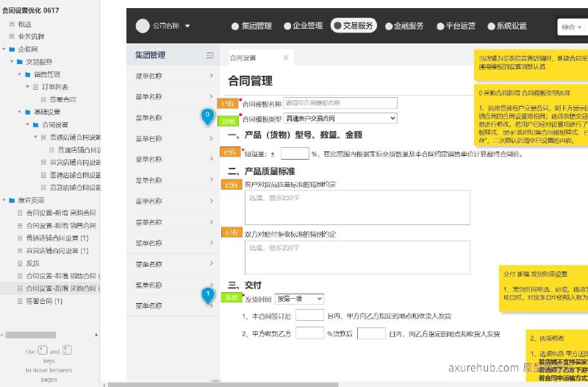Click the days input after 本合同签订后
The width and height of the screenshot is (588, 387).
click(x=309, y=316)
